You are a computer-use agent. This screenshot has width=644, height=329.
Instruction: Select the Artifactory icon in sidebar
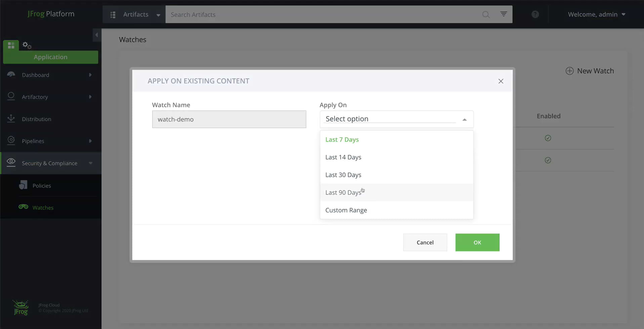coord(11,97)
